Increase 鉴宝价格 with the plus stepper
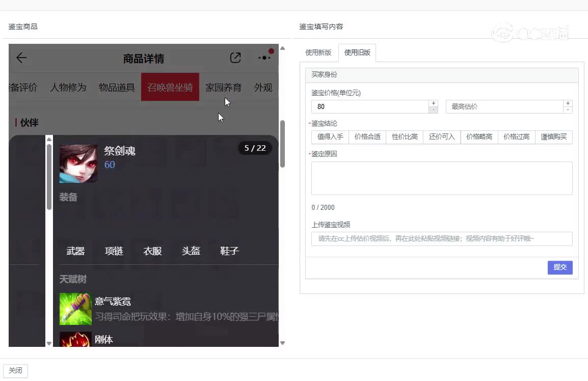 (434, 103)
